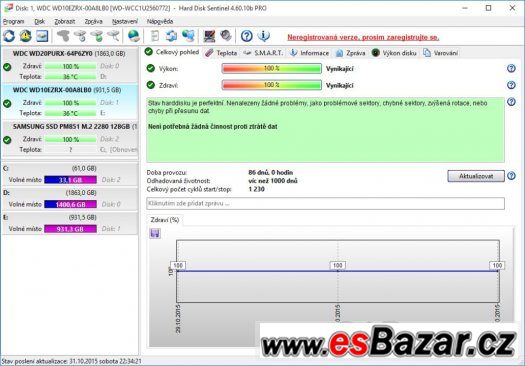This screenshot has width=525, height=366.
Task: Click the blue refresh document toolbar icon
Action: pos(171,36)
